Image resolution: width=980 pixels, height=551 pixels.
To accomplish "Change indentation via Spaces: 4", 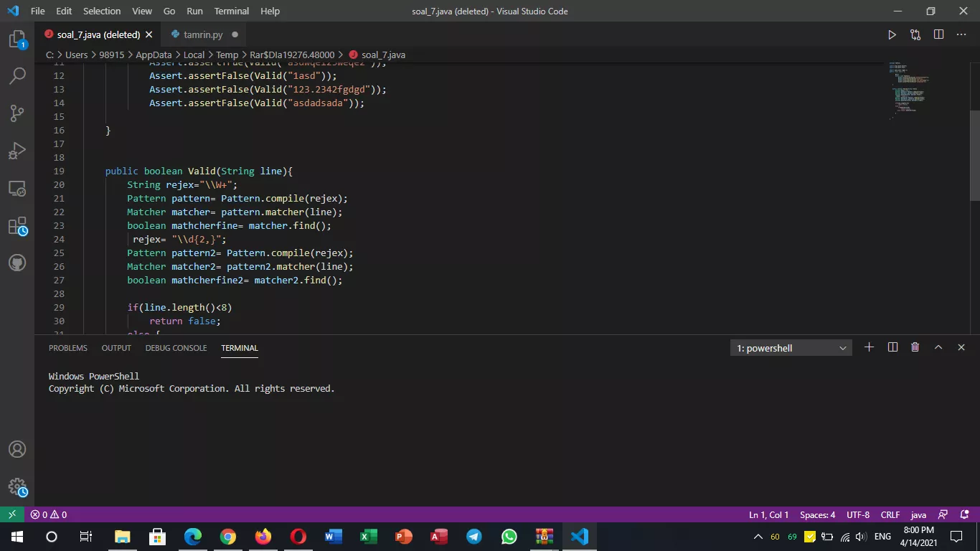I will [817, 514].
